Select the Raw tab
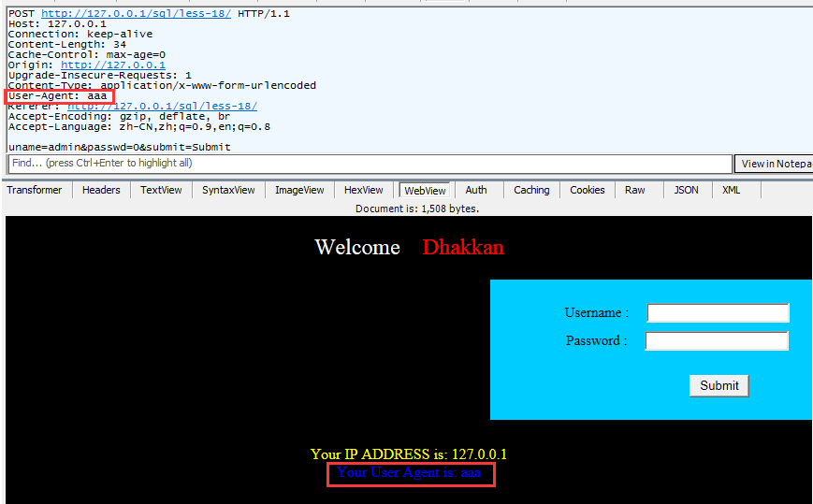This screenshot has height=504, width=813. (x=635, y=190)
